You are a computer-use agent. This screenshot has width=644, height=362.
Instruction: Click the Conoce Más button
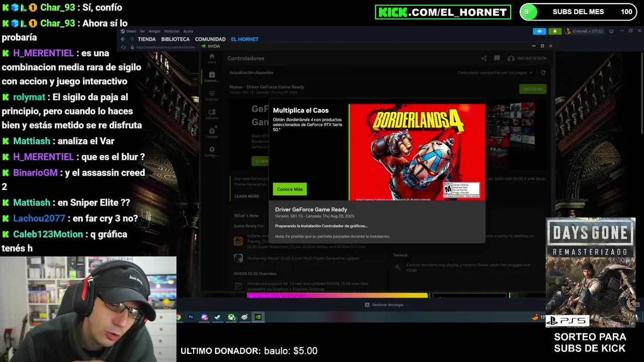click(290, 189)
